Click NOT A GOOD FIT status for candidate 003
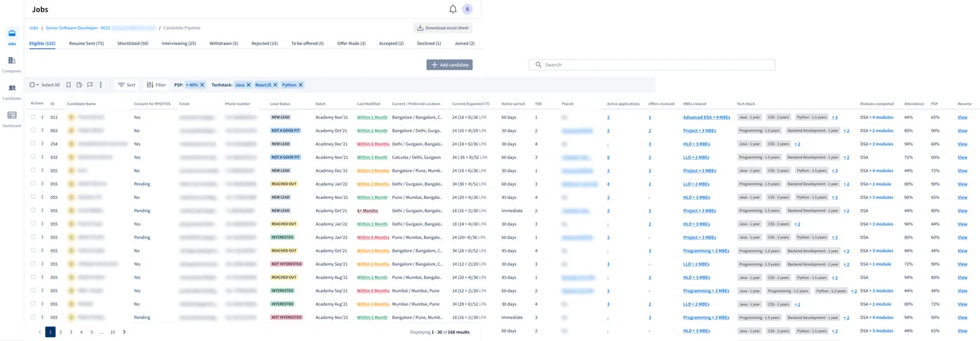This screenshot has width=980, height=341. tap(286, 131)
